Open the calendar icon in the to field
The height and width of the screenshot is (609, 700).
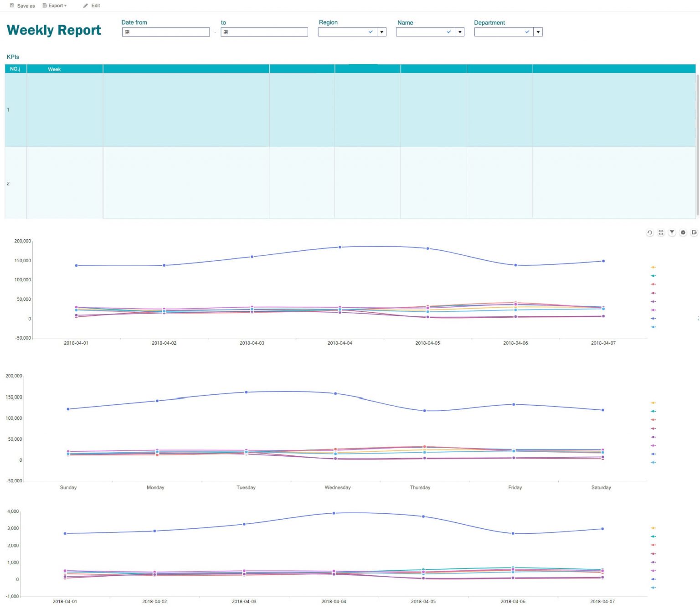(226, 32)
